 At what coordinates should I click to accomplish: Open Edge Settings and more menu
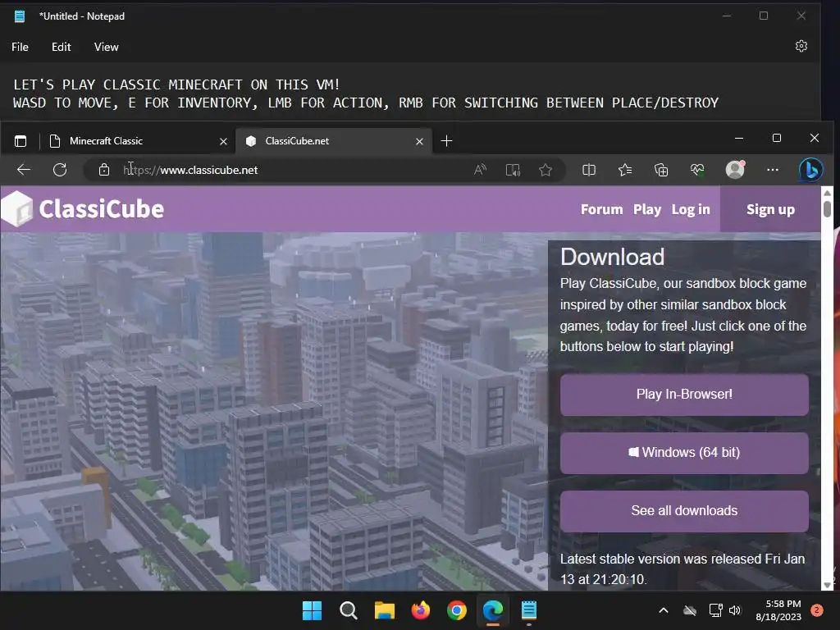click(x=773, y=170)
